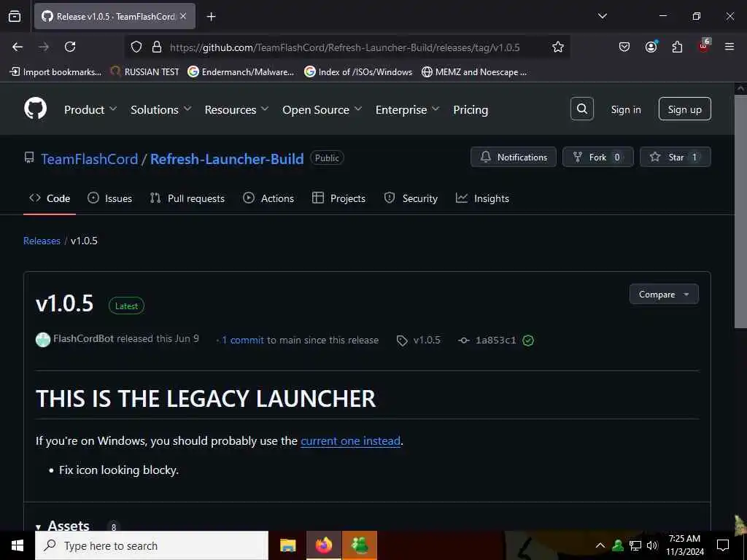Image resolution: width=747 pixels, height=560 pixels.
Task: Open the tracking protection shield icon
Action: point(136,47)
